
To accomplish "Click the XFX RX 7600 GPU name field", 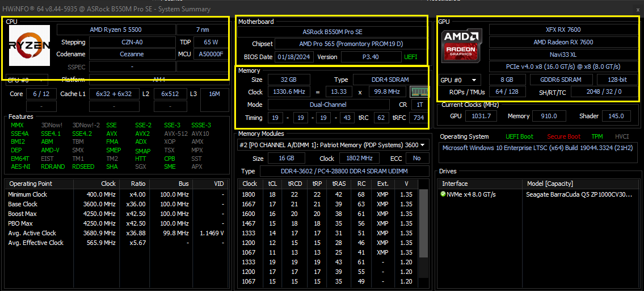I will pos(563,30).
